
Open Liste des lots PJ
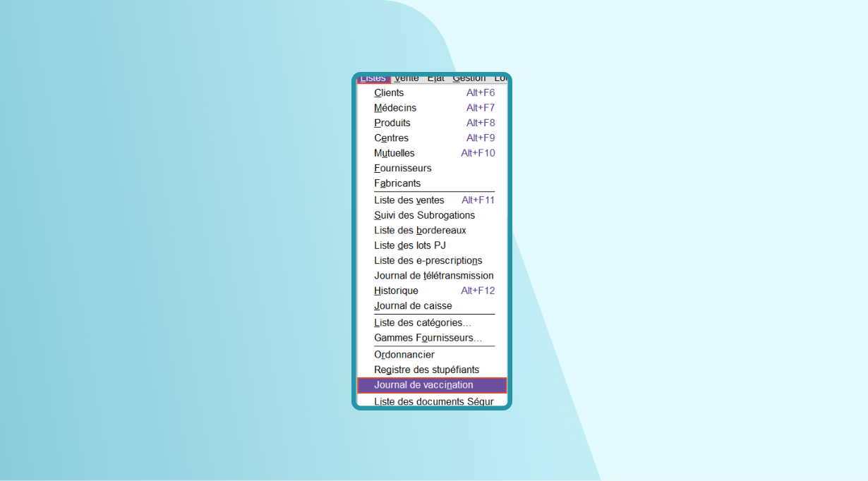(x=410, y=245)
